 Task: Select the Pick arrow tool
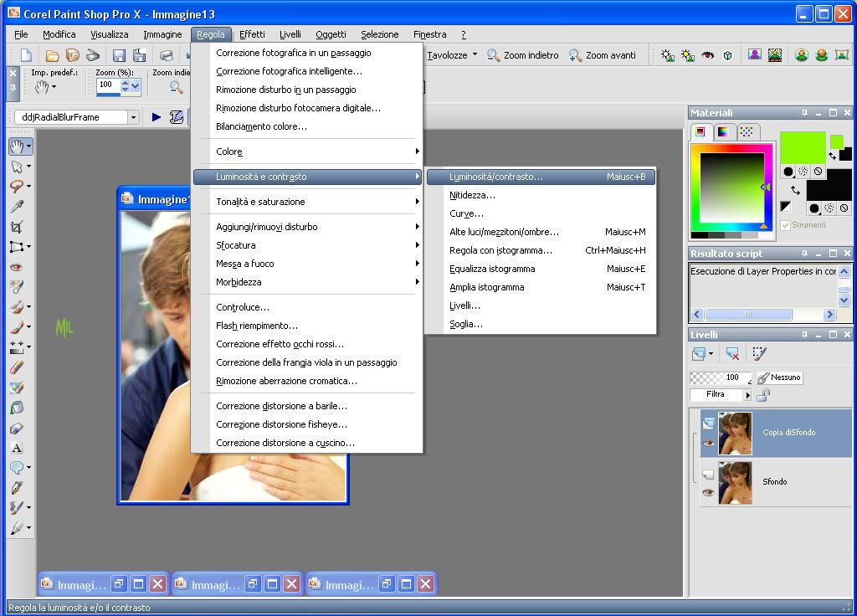tap(17, 167)
